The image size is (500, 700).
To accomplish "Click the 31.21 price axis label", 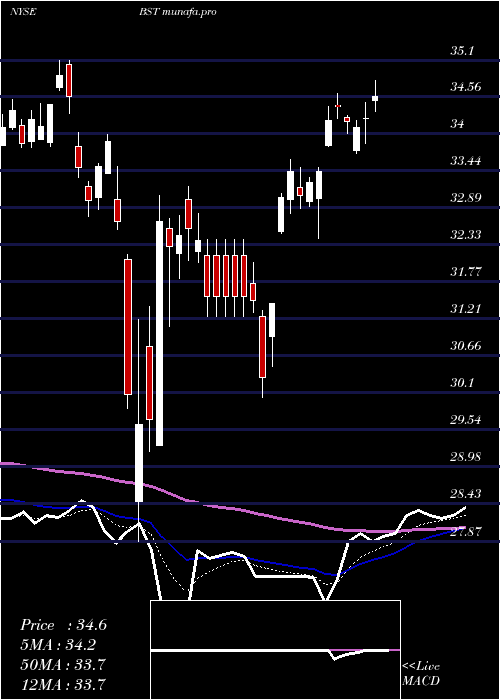I will (465, 310).
